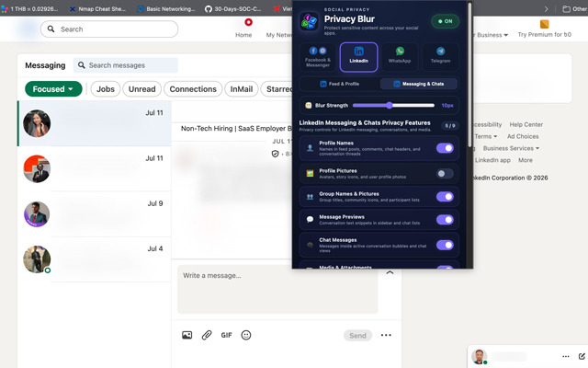Turn off the Privacy Blur ON switch
The width and height of the screenshot is (588, 368).
point(445,21)
